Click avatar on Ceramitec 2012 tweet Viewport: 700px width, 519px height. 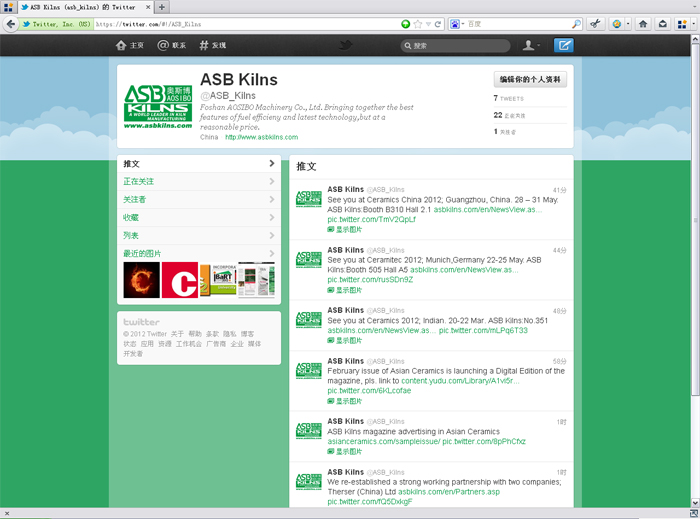pos(308,259)
